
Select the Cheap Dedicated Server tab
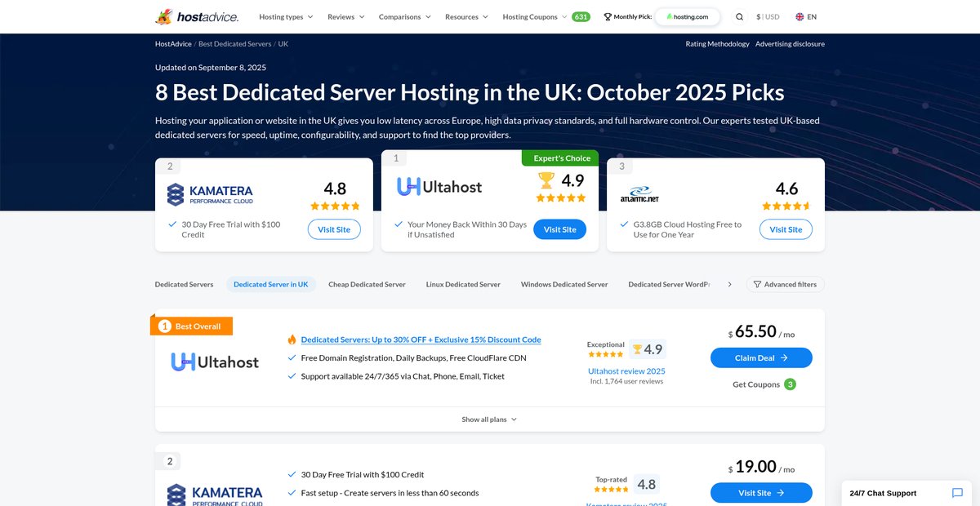[x=367, y=284]
